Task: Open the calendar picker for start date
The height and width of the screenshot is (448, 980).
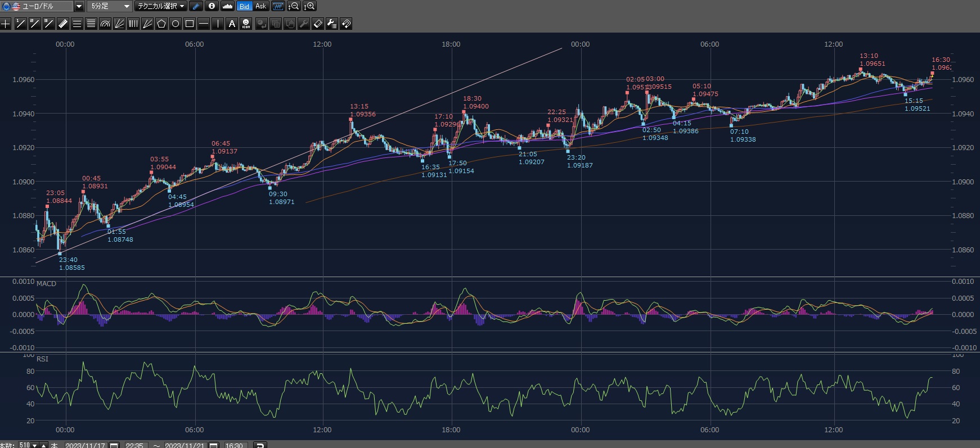Action: (x=114, y=445)
